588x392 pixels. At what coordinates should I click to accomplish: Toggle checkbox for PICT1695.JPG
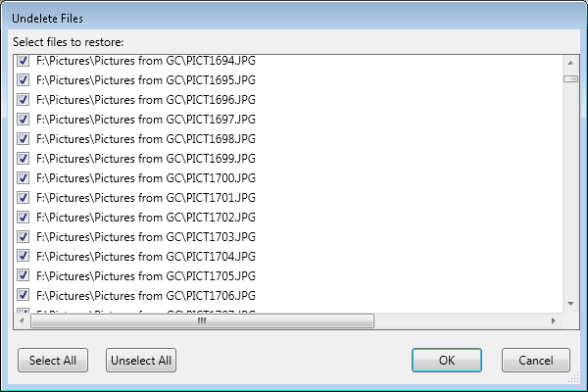click(x=23, y=80)
